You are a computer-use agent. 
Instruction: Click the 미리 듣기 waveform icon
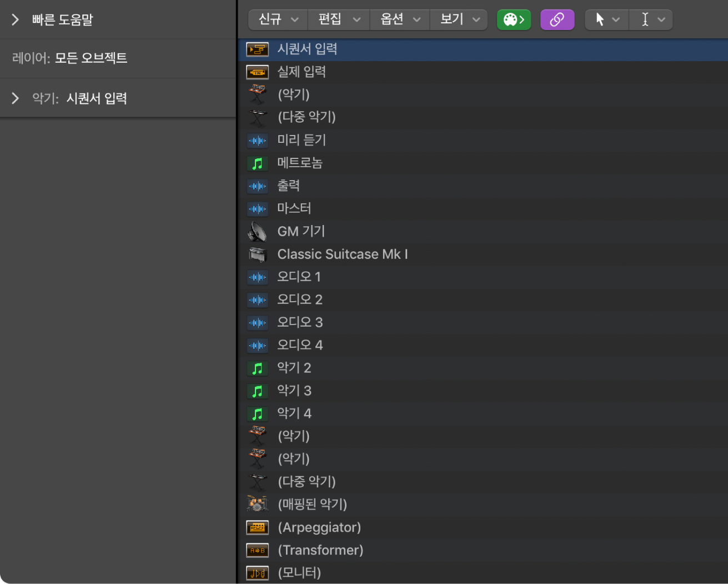(x=257, y=141)
